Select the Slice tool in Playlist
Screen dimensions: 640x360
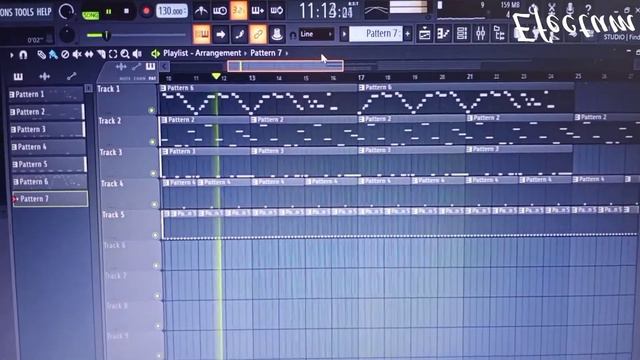tap(101, 54)
